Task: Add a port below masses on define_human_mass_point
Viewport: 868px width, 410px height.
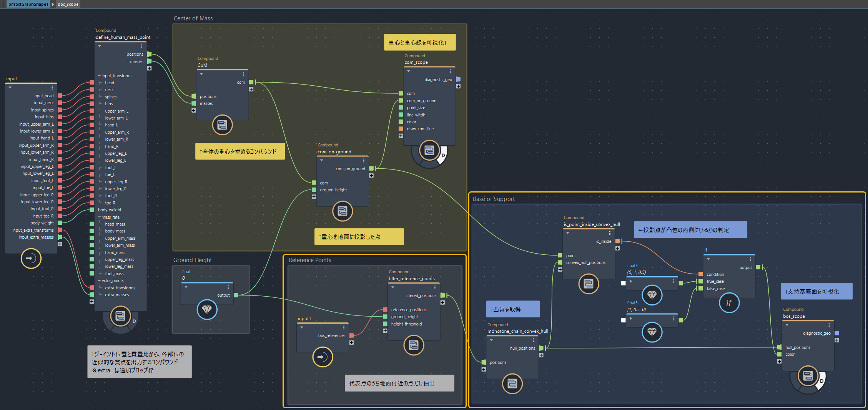Action: [x=149, y=68]
